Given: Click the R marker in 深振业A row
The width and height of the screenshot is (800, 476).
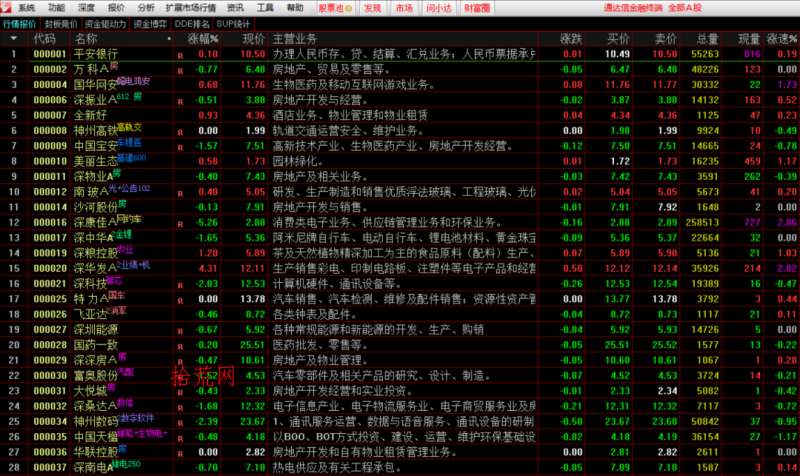Looking at the screenshot, I should (x=180, y=102).
